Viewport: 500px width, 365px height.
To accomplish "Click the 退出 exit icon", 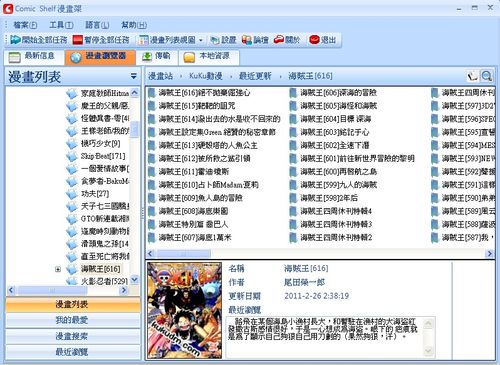I will (x=314, y=40).
